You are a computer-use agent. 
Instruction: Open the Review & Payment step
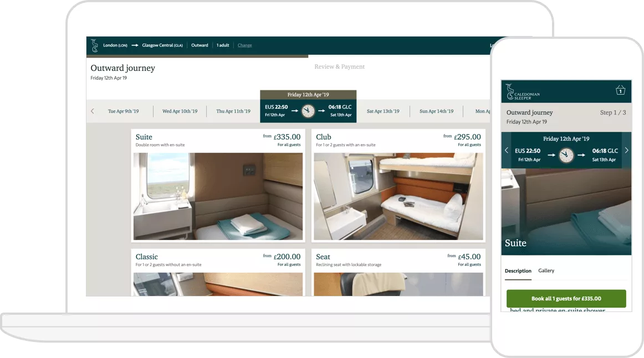pos(339,67)
